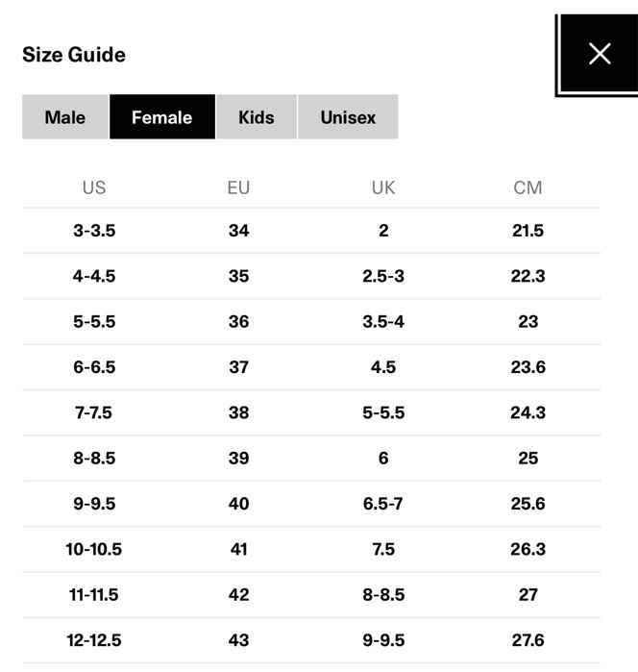The width and height of the screenshot is (638, 672).
Task: Click the UK 6.5-7 size cell
Action: 383,504
